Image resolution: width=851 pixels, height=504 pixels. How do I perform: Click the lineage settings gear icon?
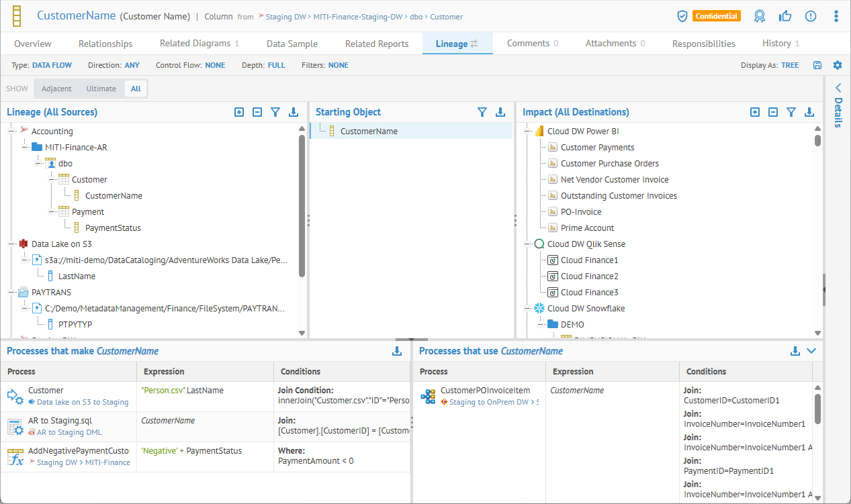tap(837, 65)
